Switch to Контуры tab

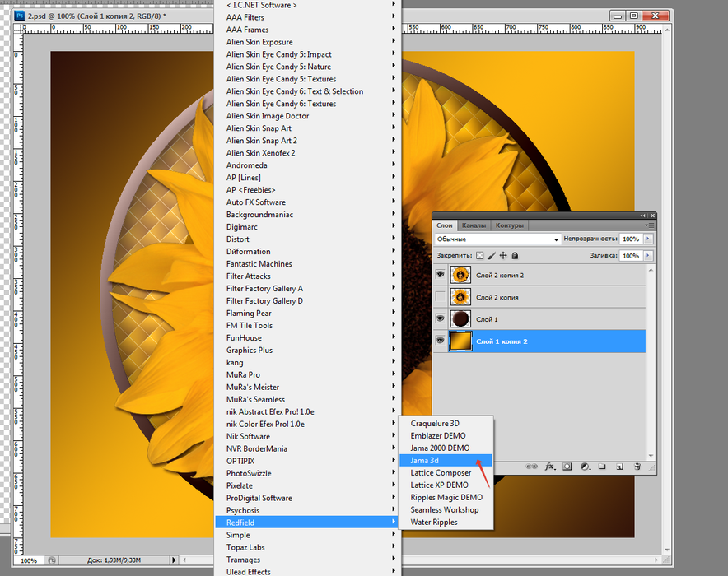pyautogui.click(x=509, y=225)
